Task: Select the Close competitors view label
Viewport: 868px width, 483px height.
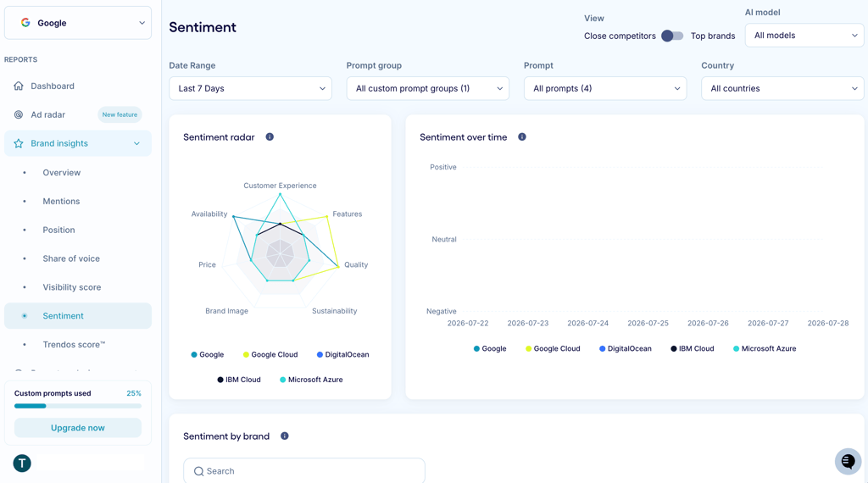Action: pyautogui.click(x=620, y=36)
